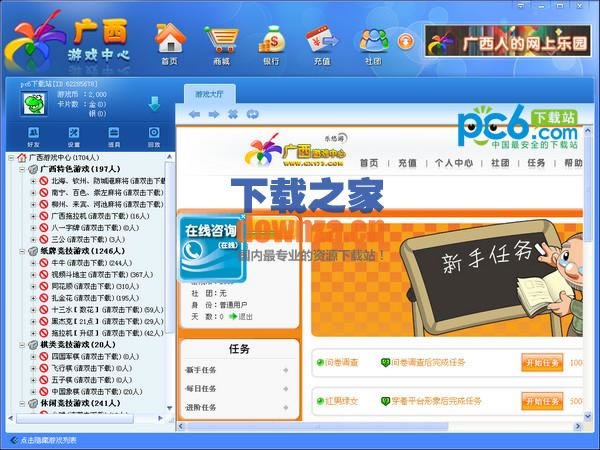The height and width of the screenshot is (450, 600).
Task: Collapse the 棋类竞技游戏 category
Action: (22, 345)
